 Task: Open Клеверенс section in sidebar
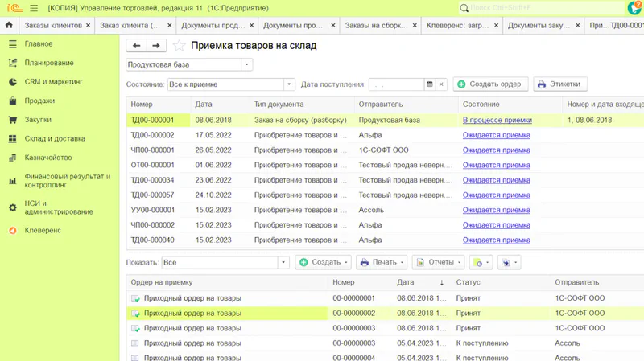click(43, 231)
